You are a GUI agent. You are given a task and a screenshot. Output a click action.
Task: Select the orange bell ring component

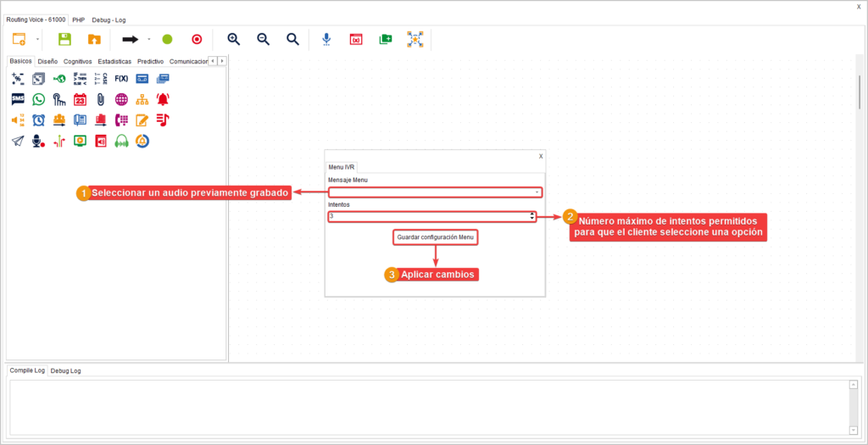pyautogui.click(x=142, y=142)
